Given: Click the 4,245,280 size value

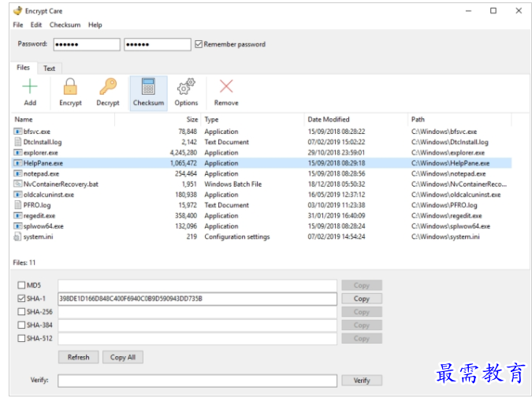Looking at the screenshot, I should click(183, 153).
